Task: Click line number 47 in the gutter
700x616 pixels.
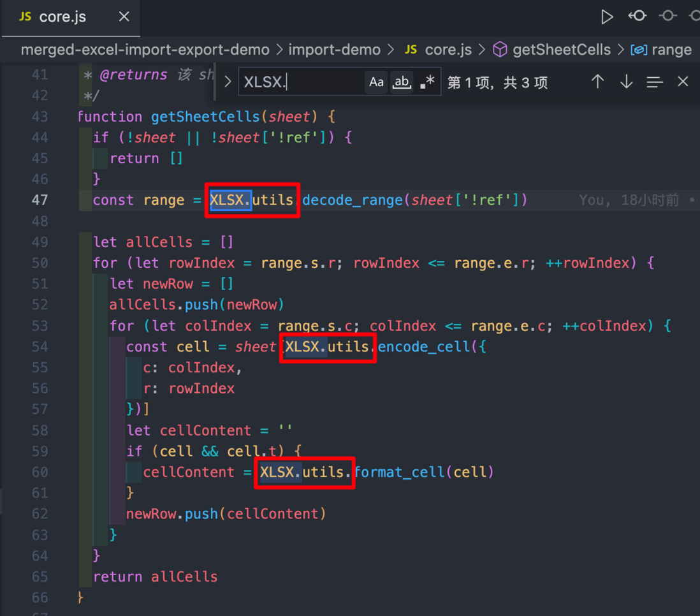Action: pyautogui.click(x=40, y=200)
